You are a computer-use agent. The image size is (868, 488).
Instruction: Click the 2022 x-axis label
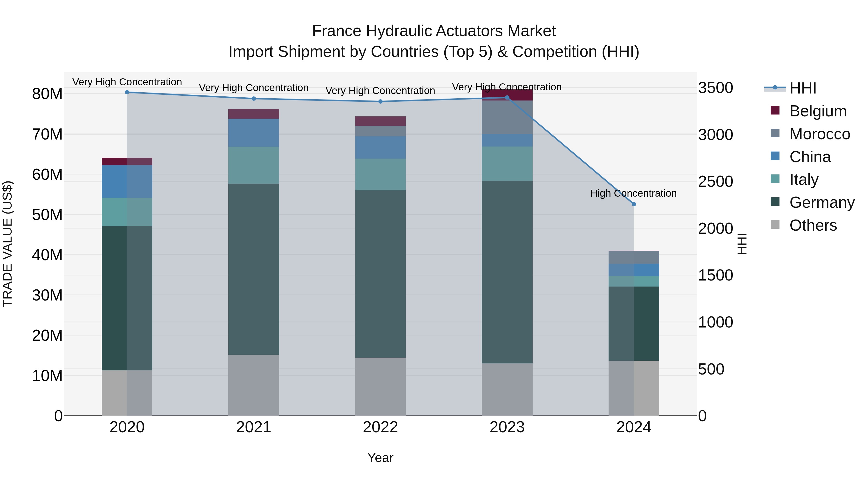pyautogui.click(x=380, y=427)
